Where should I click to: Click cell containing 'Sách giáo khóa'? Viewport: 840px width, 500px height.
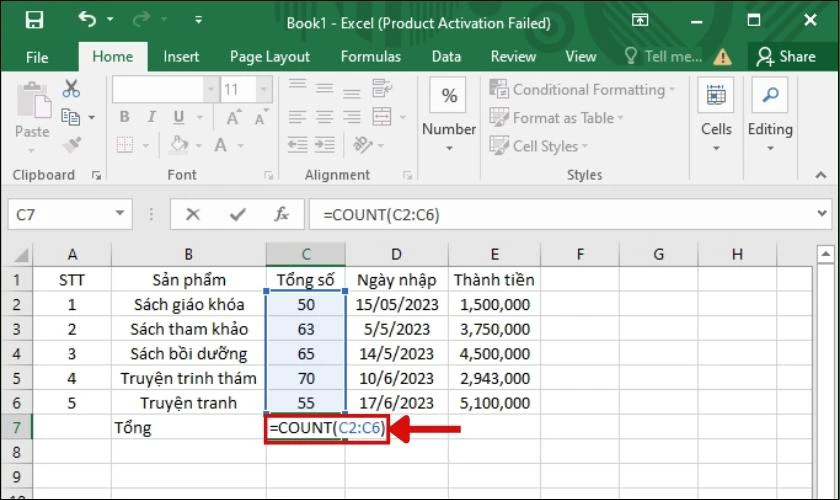pos(189,304)
